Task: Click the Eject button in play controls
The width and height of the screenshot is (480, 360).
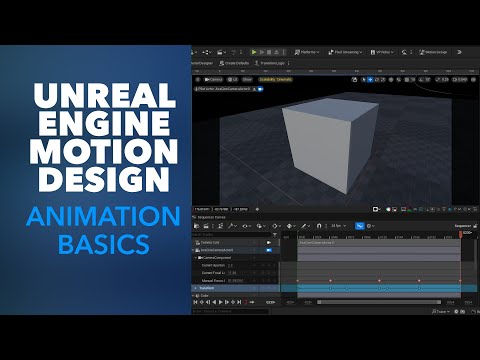Action: tap(276, 52)
